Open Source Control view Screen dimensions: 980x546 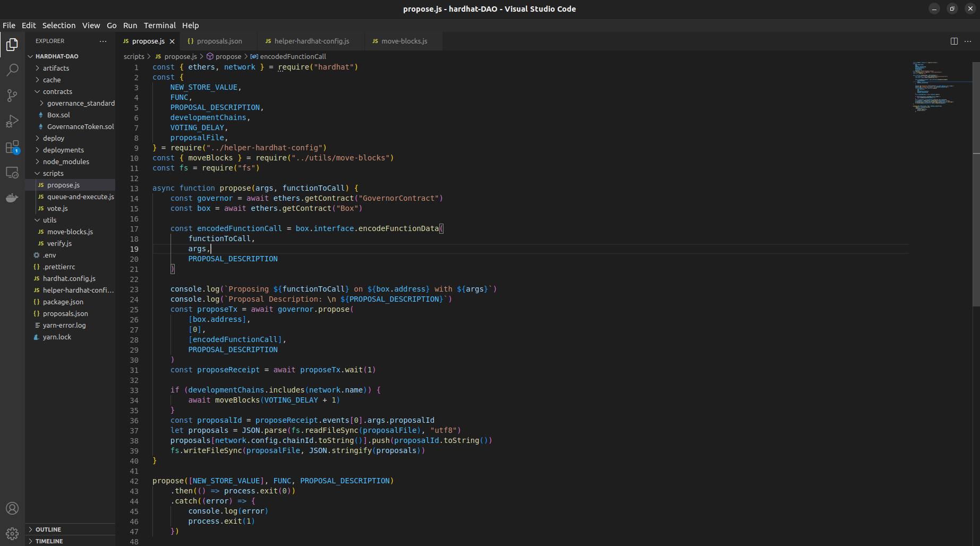pos(12,96)
